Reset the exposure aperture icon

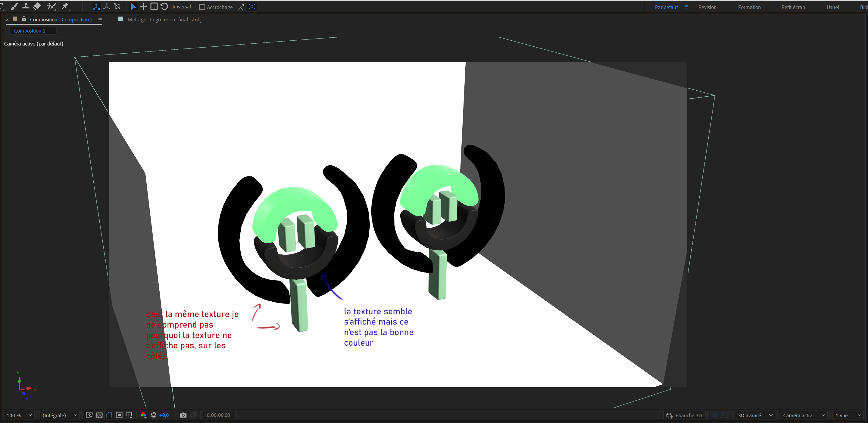[154, 415]
